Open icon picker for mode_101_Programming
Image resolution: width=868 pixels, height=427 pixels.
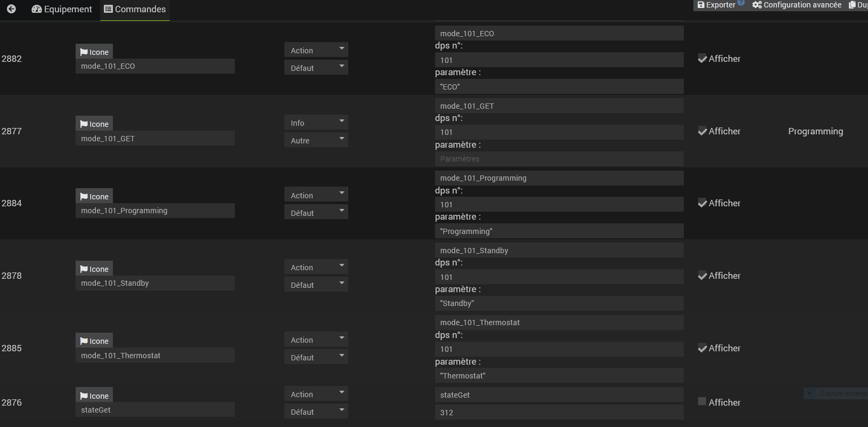click(x=94, y=196)
